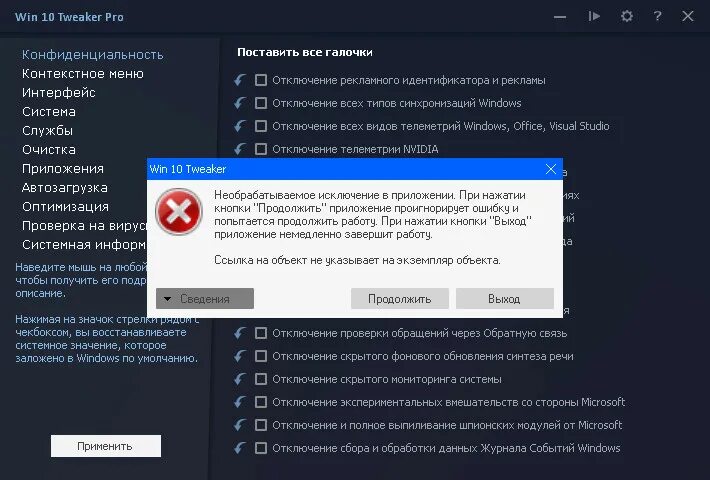Check disabling all Windows synchronization types
The width and height of the screenshot is (710, 480).
pos(261,103)
